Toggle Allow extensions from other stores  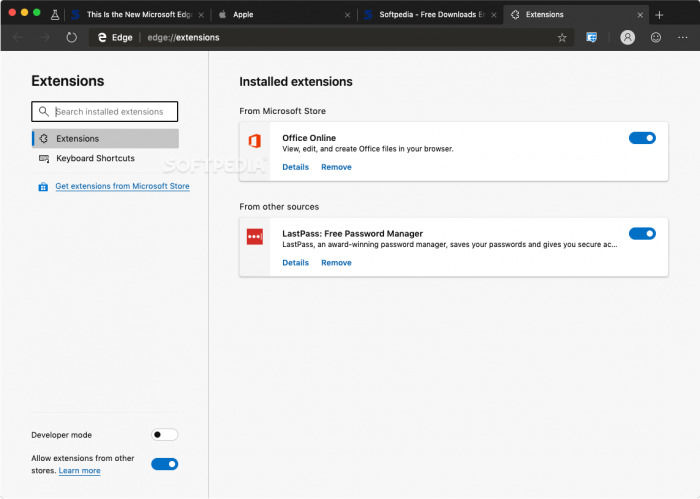164,464
